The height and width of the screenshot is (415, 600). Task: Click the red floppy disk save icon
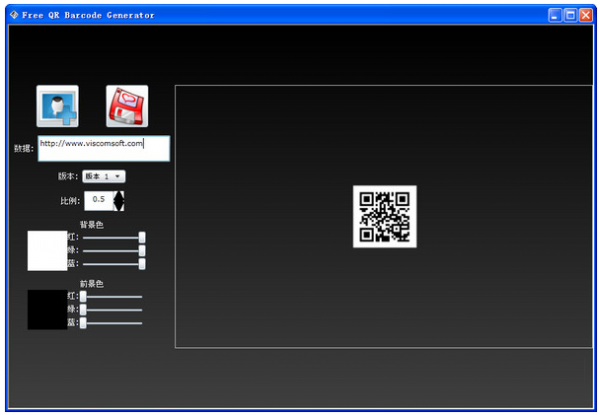127,106
